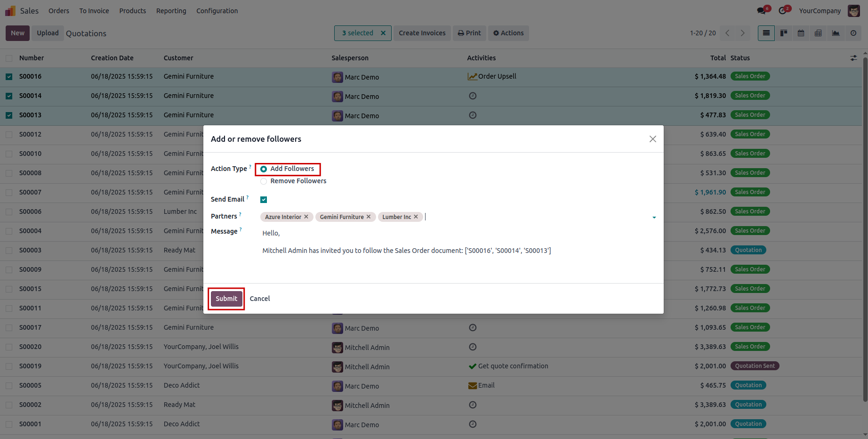The image size is (868, 439).
Task: Open Email activity for S00005
Action: coord(482,385)
